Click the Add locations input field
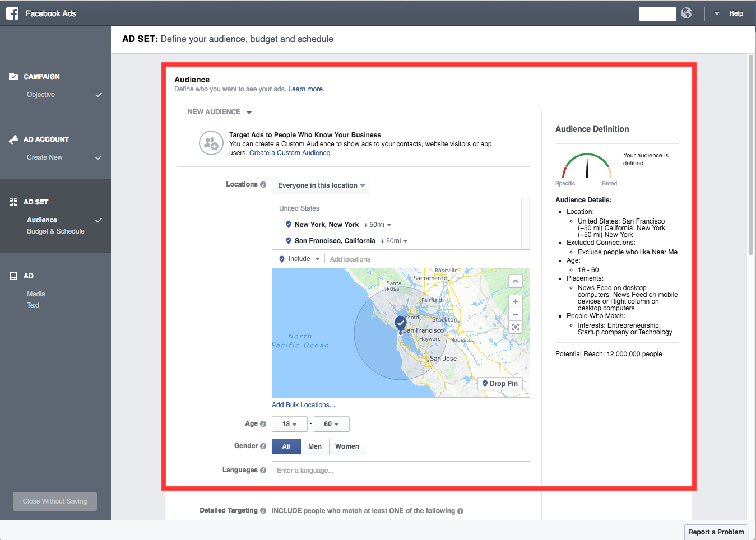The image size is (756, 540). (x=426, y=259)
